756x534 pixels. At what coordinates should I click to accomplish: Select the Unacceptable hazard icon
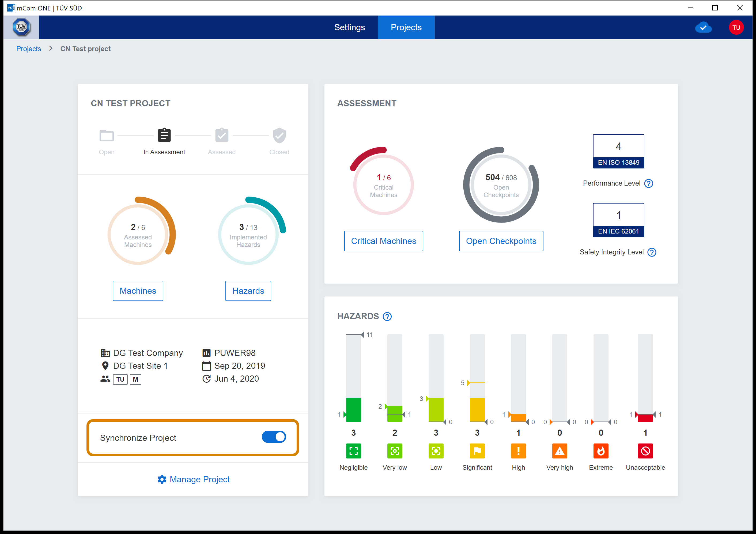[x=645, y=451]
